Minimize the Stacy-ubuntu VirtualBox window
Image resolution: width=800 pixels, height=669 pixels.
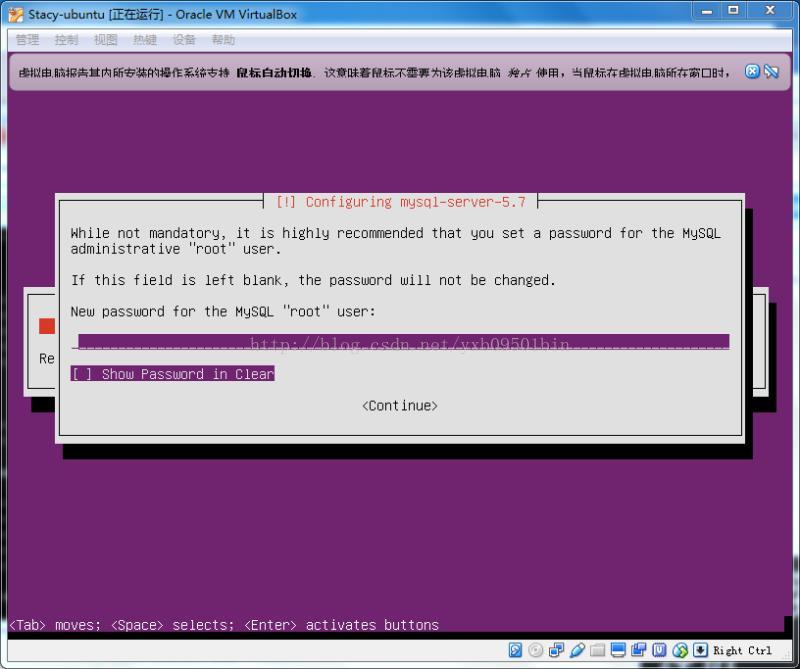click(x=707, y=11)
